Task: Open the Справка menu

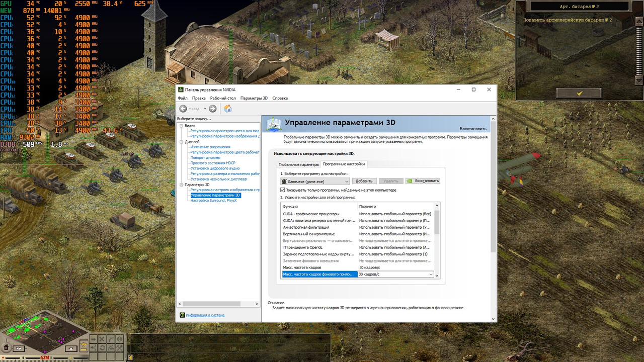Action: (x=280, y=98)
